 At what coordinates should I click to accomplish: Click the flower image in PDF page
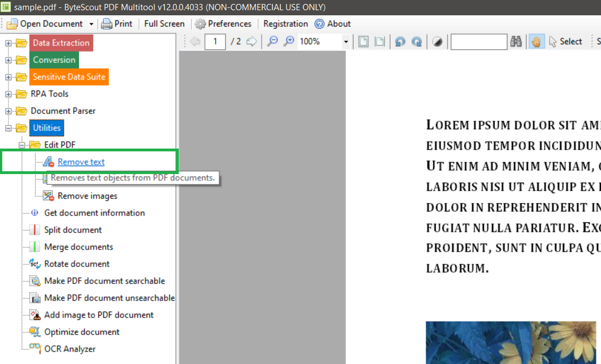click(511, 342)
